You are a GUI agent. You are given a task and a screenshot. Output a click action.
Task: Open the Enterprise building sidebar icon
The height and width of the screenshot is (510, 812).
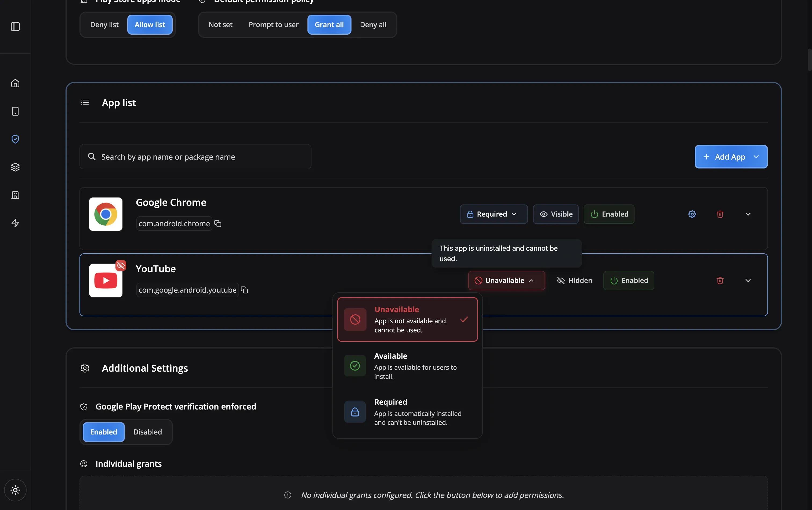pos(15,195)
